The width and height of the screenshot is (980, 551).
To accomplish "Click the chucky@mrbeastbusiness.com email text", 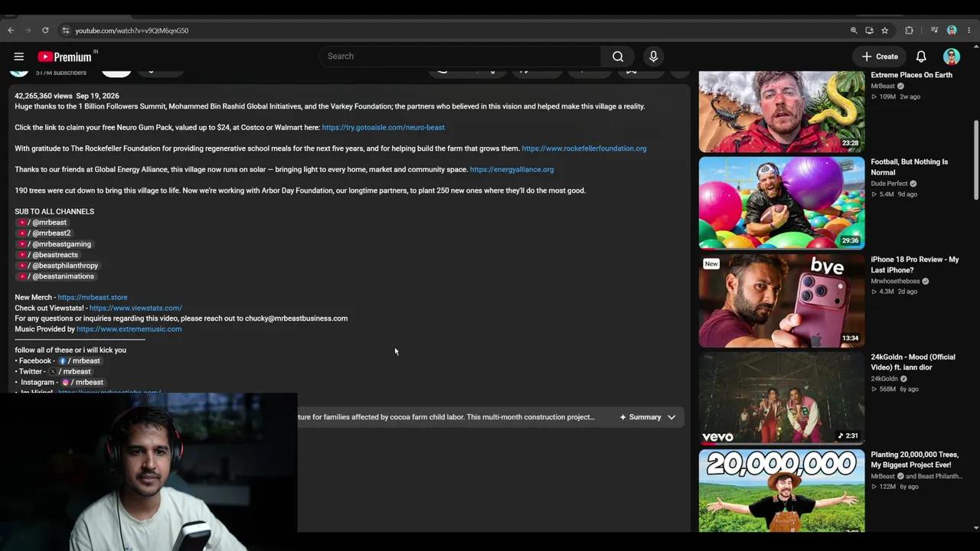I will (296, 318).
